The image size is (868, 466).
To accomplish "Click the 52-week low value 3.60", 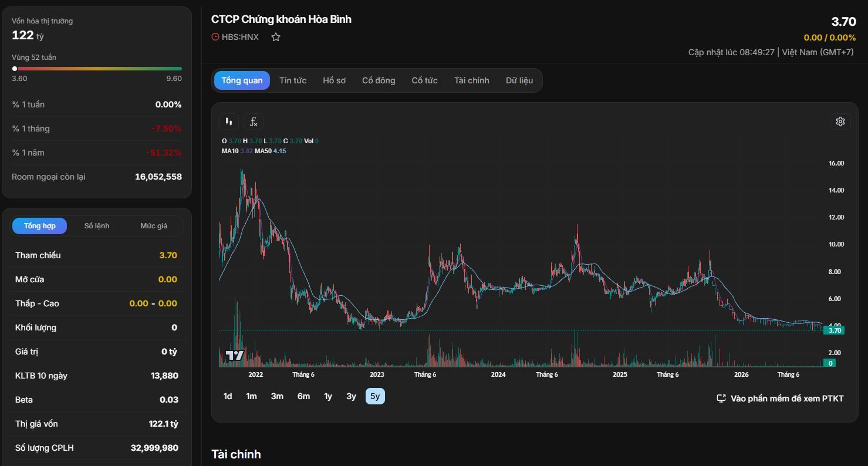I will click(x=19, y=79).
